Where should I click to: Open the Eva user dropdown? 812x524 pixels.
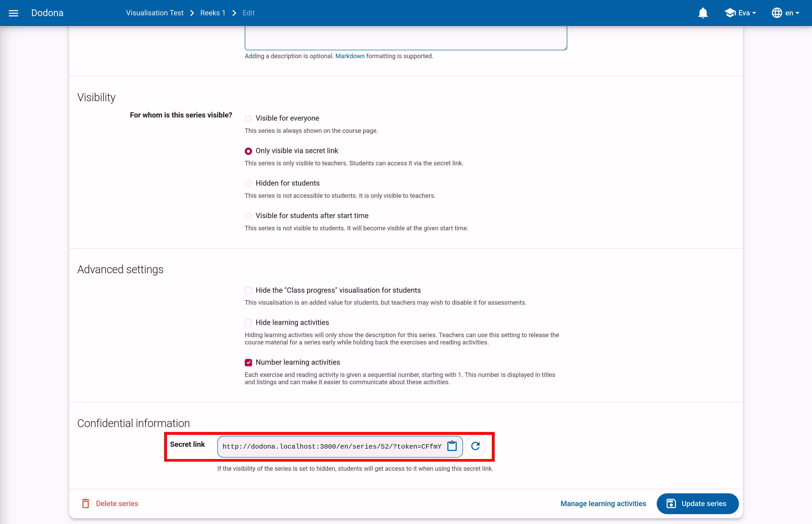pyautogui.click(x=740, y=13)
